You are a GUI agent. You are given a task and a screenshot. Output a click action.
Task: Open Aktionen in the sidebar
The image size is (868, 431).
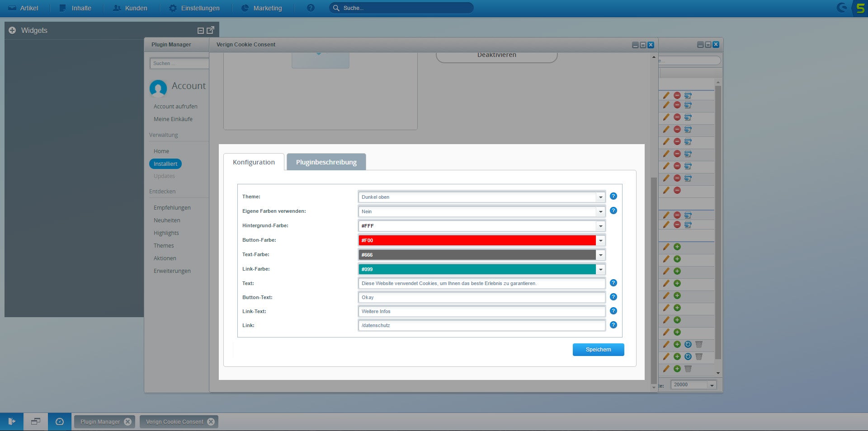click(165, 258)
